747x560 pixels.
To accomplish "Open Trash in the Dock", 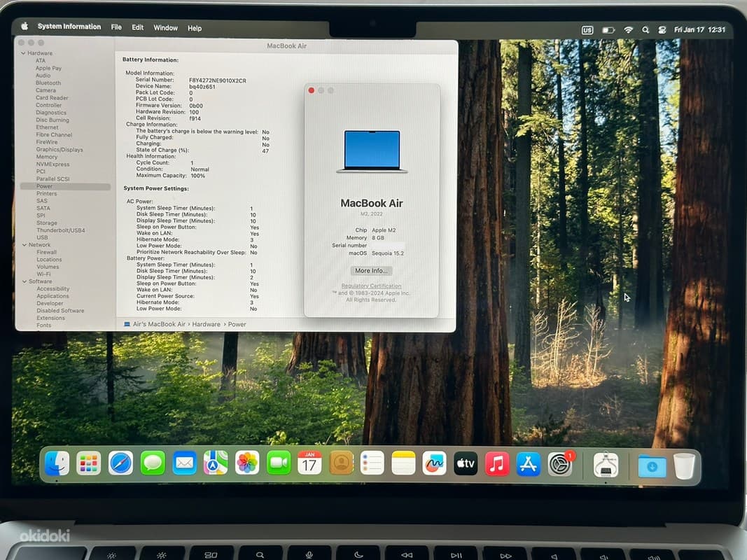I will tap(685, 465).
